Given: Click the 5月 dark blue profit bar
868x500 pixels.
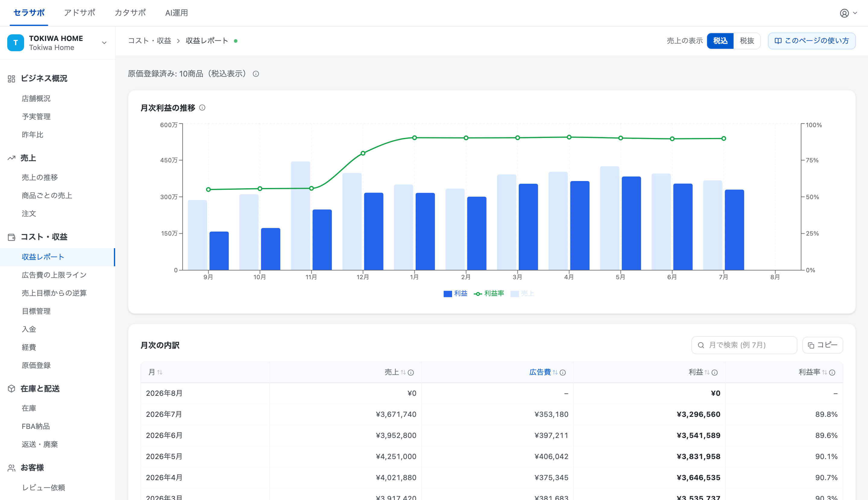Looking at the screenshot, I should (631, 223).
